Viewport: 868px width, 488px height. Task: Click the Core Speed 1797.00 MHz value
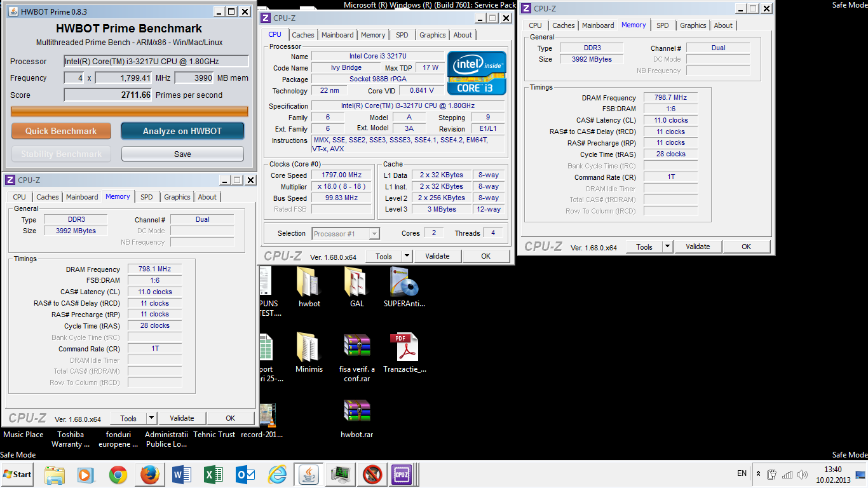[341, 175]
